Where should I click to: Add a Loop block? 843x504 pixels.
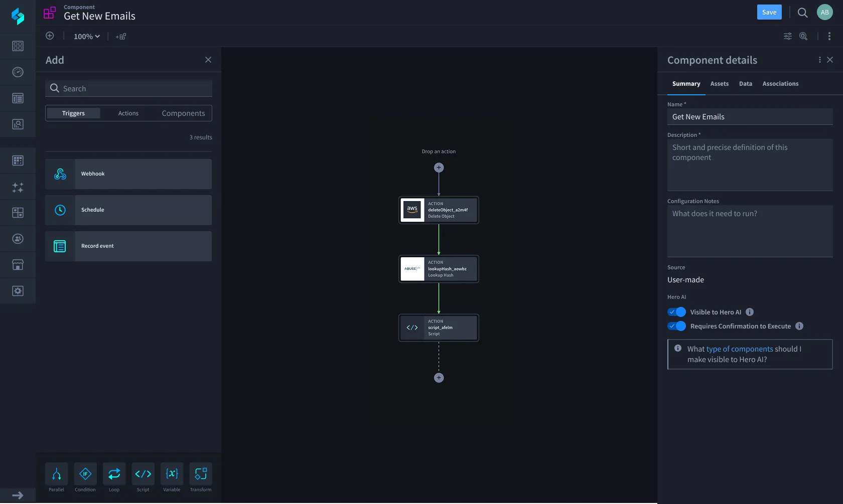[114, 474]
